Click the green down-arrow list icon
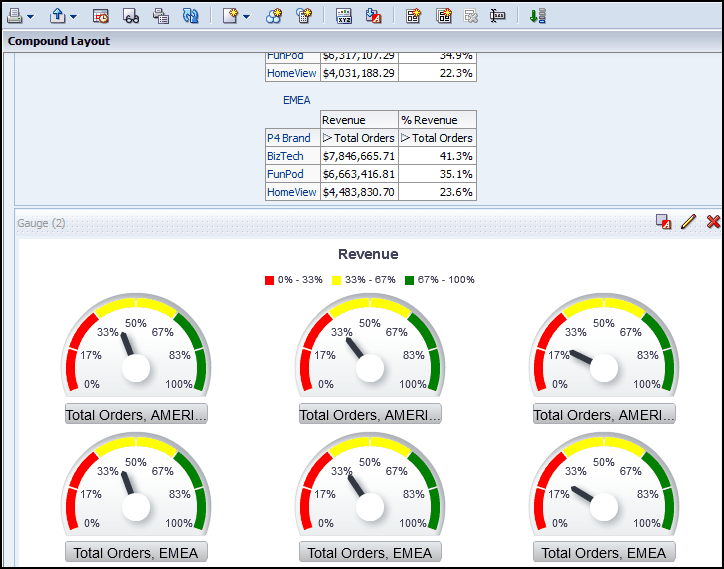724x569 pixels. tap(537, 16)
